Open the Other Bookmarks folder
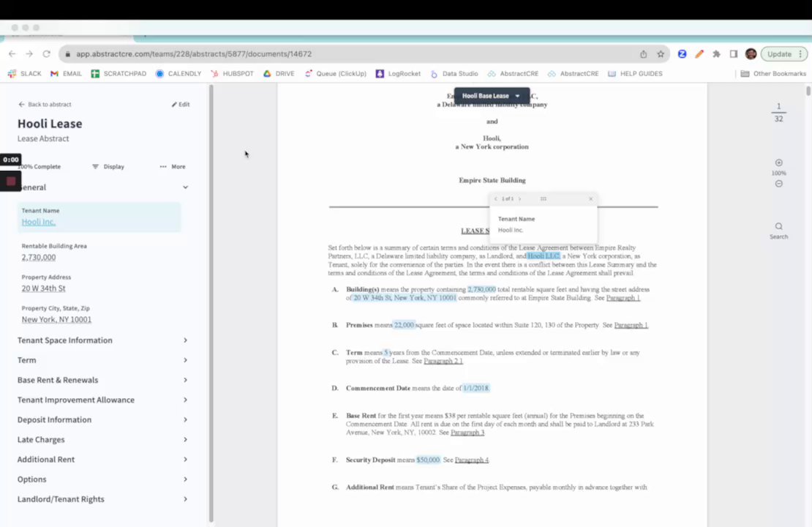This screenshot has width=812, height=527. coord(773,74)
